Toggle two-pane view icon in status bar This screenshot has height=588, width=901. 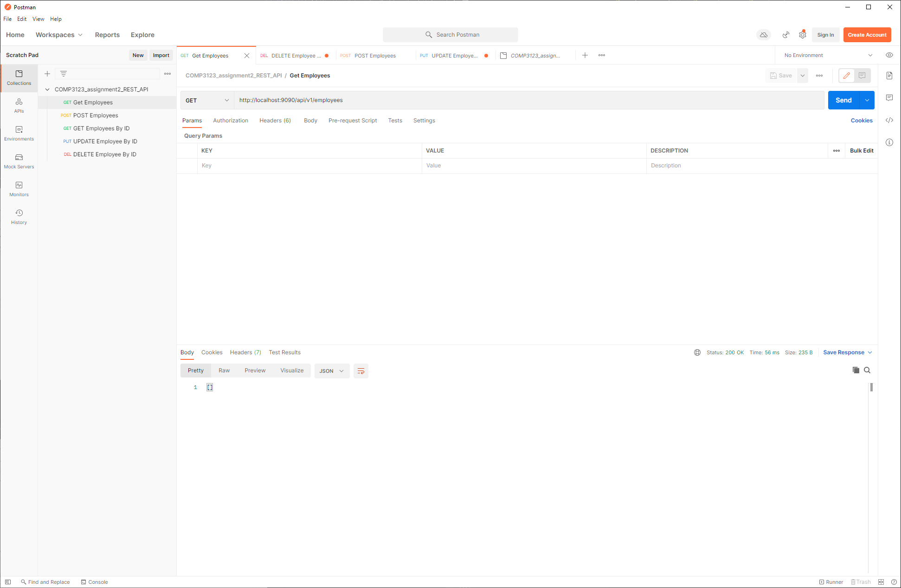tap(881, 582)
